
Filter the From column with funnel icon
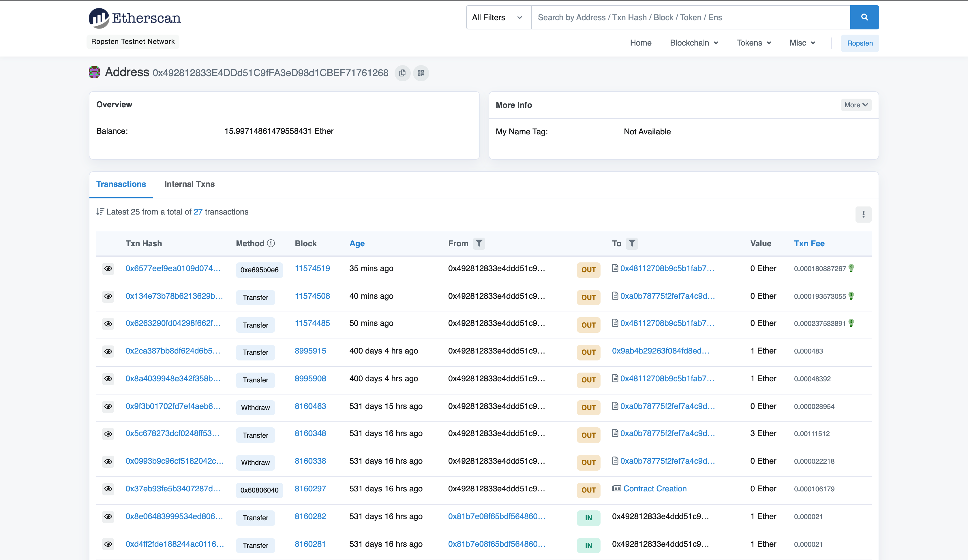479,243
